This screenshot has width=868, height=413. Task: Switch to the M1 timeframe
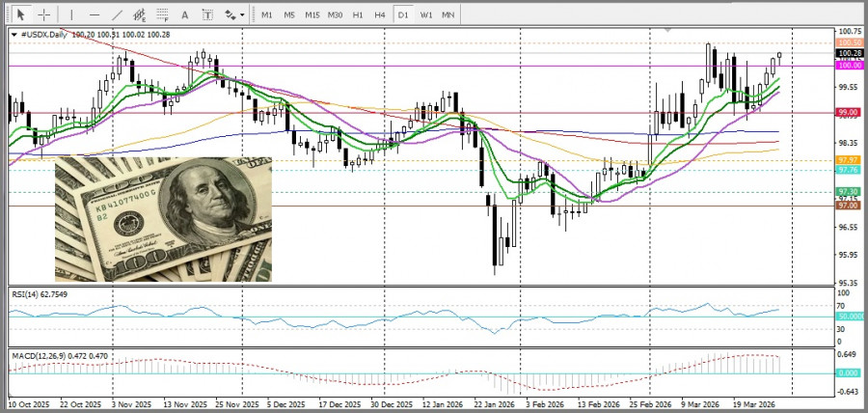[266, 15]
